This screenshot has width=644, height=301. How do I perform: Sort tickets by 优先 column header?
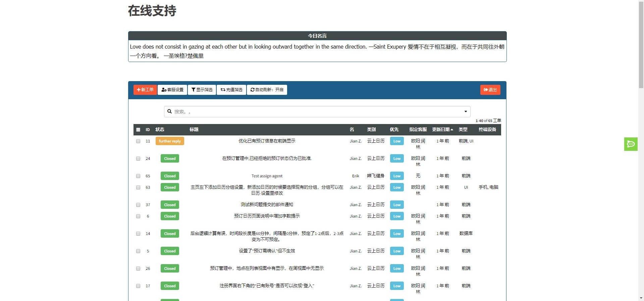click(x=394, y=130)
